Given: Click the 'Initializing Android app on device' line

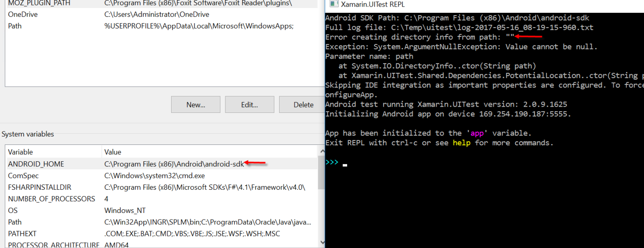Looking at the screenshot, I should (448, 114).
